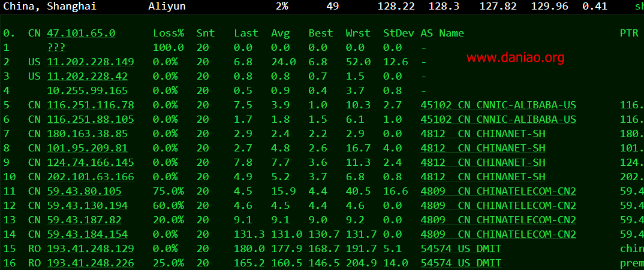
Task: Click the 60.0% loss value on hop 12
Action: pyautogui.click(x=168, y=205)
